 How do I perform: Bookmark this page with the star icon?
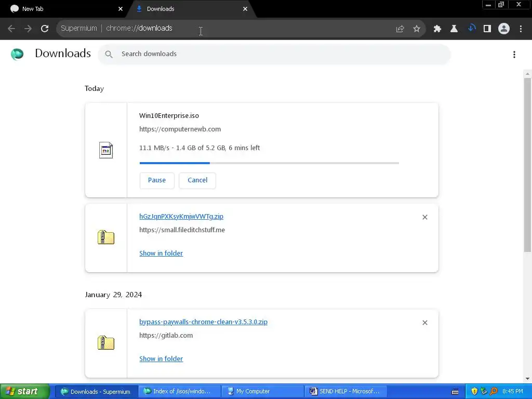pyautogui.click(x=417, y=29)
